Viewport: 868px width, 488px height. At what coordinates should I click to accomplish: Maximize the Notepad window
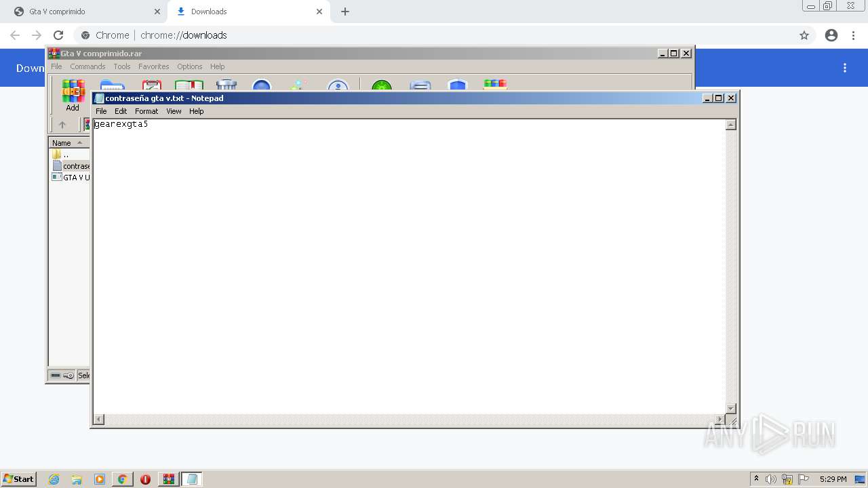tap(719, 98)
